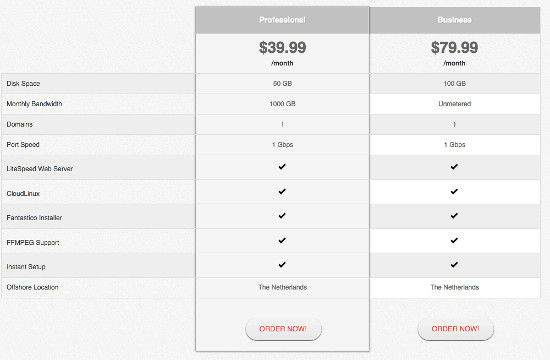Click the CloudLinux checkmark in Professional column
The width and height of the screenshot is (550, 360).
(x=282, y=192)
